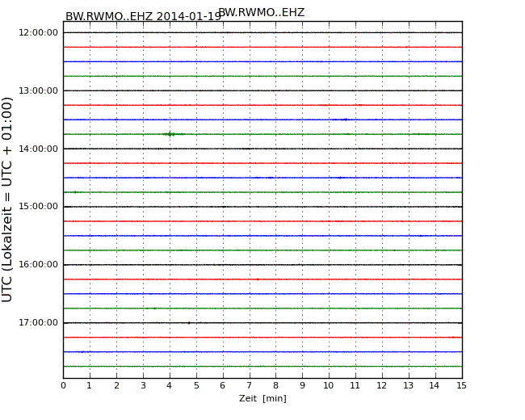Click x-axis tick label 5
The width and height of the screenshot is (525, 420).
point(196,385)
